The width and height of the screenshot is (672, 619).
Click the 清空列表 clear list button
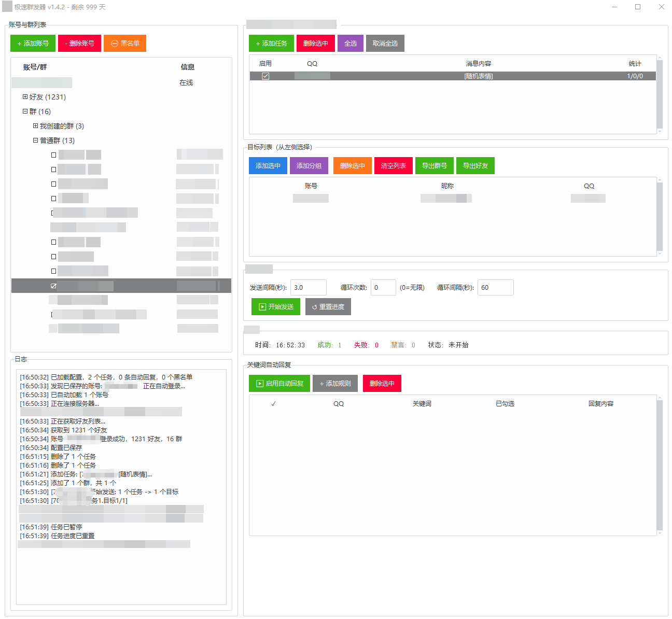394,166
